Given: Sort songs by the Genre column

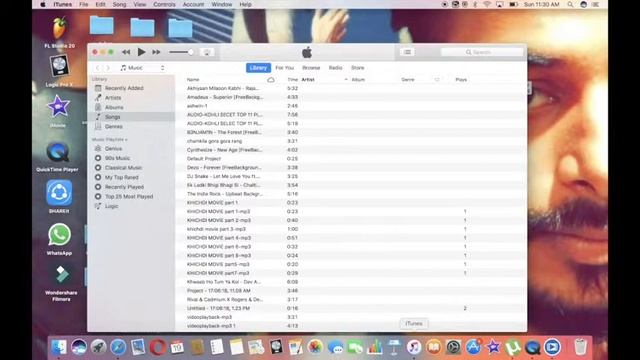Looking at the screenshot, I should [x=408, y=80].
